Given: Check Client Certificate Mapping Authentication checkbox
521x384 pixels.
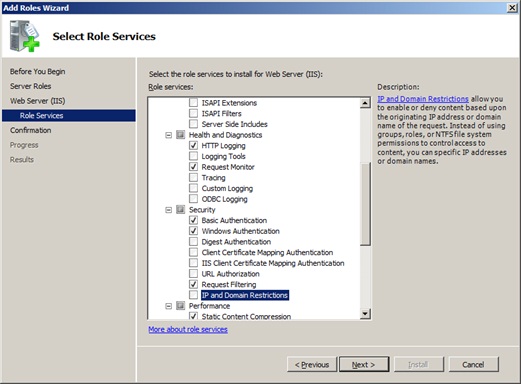Looking at the screenshot, I should [x=193, y=252].
